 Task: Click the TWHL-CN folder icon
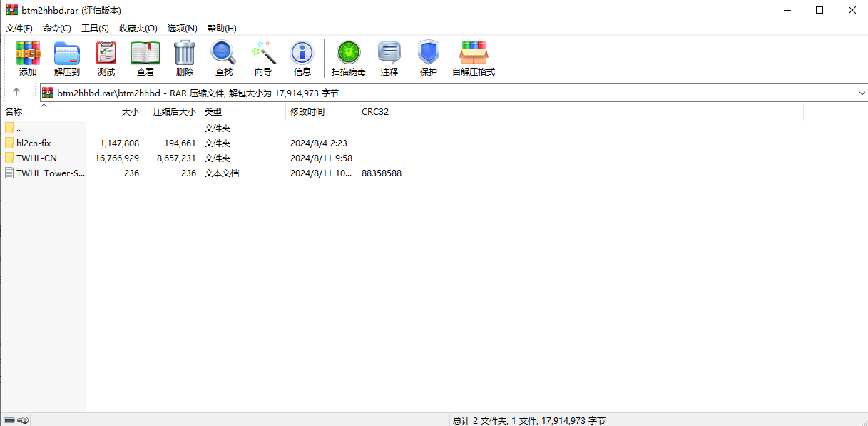point(9,158)
